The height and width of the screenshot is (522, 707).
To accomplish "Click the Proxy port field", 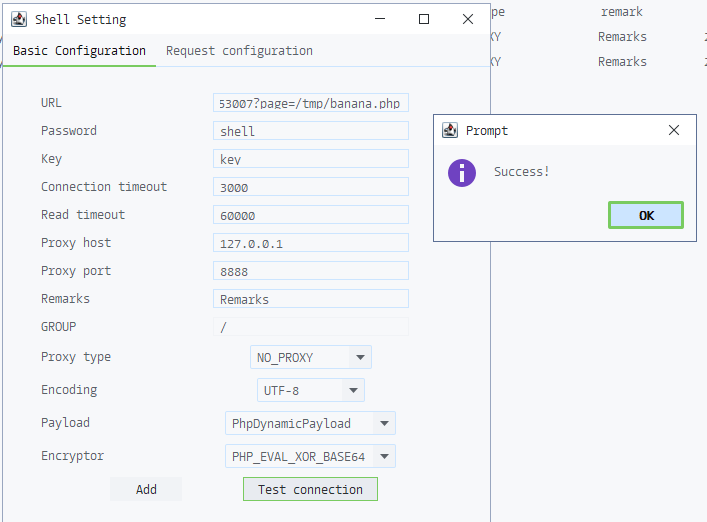I will pos(311,271).
